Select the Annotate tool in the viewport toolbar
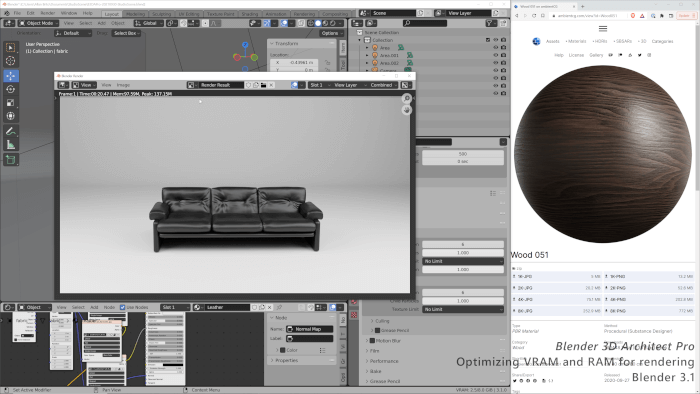Image resolution: width=700 pixels, height=394 pixels. [x=11, y=131]
